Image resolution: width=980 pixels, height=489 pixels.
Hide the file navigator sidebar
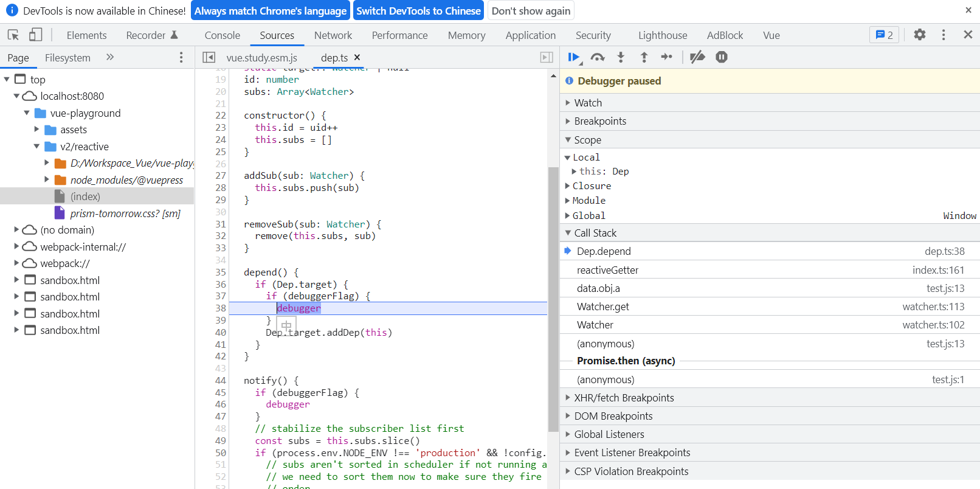point(209,57)
